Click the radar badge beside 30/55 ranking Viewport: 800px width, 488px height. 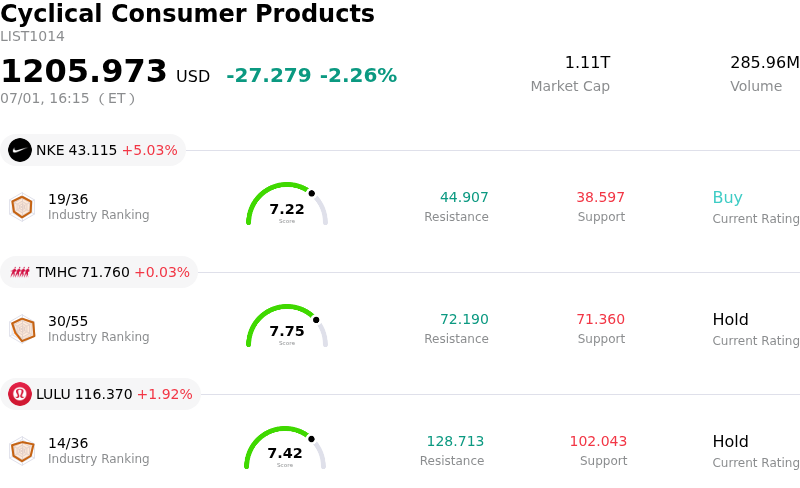click(22, 329)
